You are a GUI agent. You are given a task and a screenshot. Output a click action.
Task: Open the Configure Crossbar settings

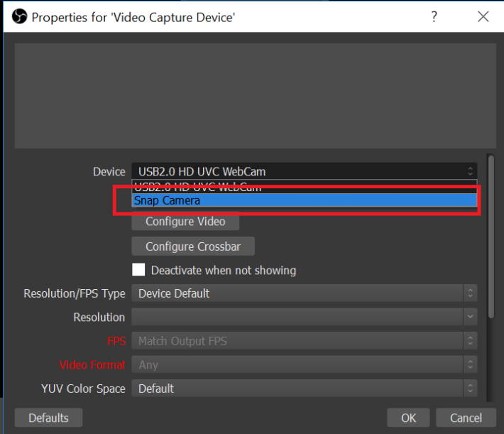(193, 246)
